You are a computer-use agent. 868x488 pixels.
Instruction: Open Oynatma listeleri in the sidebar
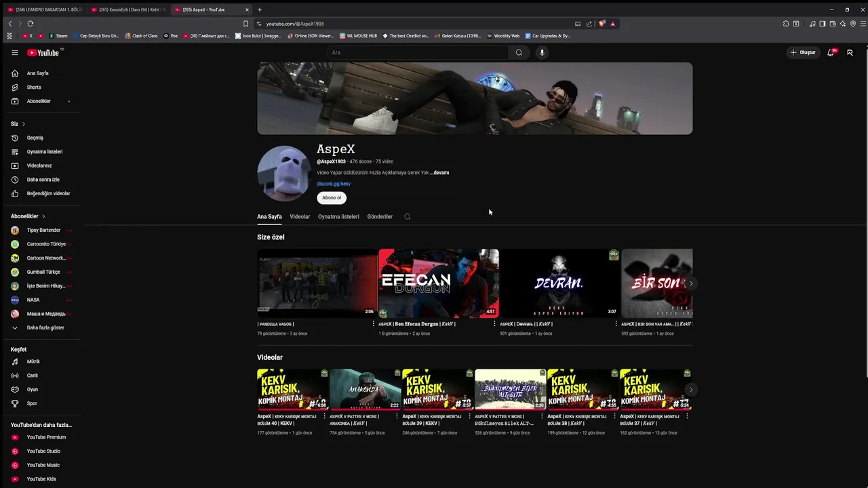[x=44, y=152]
